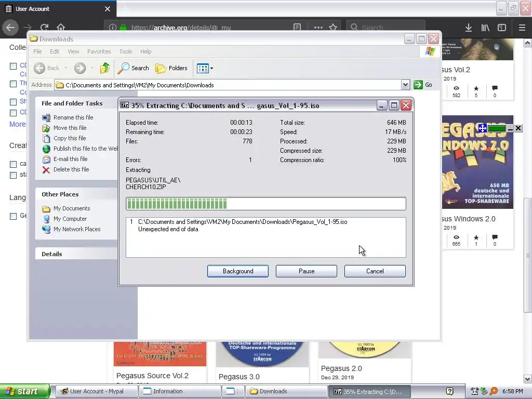532x399 pixels.
Task: Click the Search magnifier in Explorer toolbar
Action: (x=123, y=68)
